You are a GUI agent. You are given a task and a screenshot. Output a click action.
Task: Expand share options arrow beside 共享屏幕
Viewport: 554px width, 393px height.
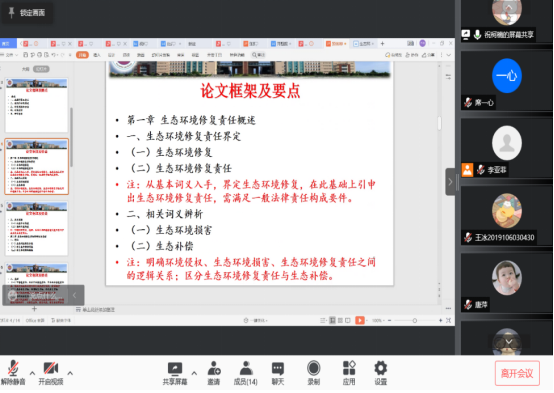(x=194, y=373)
